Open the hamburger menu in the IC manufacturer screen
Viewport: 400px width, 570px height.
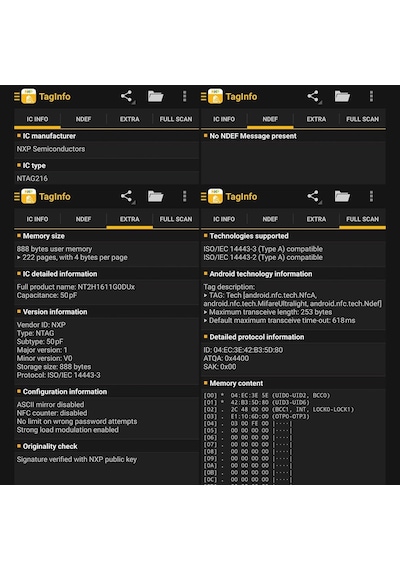[17, 97]
